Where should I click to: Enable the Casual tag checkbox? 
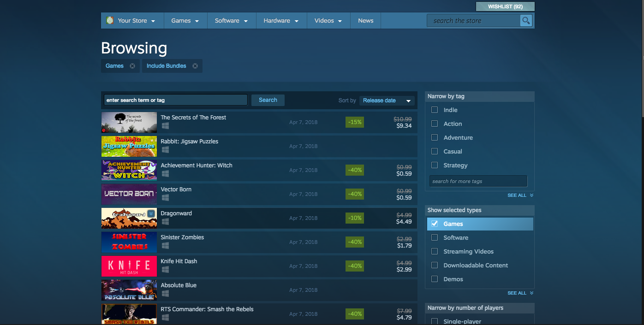tap(434, 151)
